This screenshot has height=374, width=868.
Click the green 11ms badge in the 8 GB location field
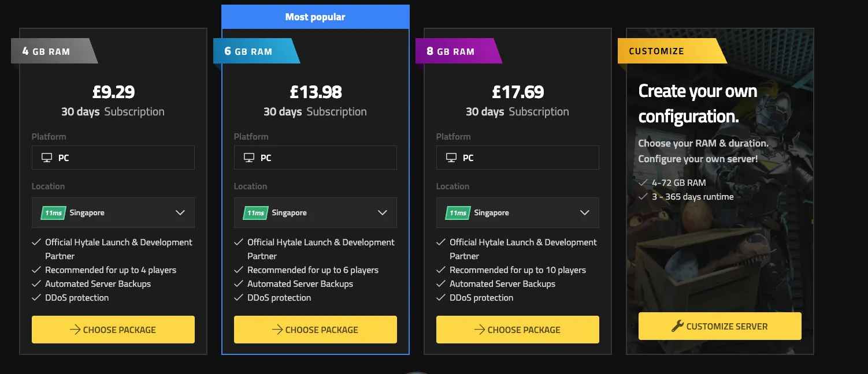pos(457,212)
